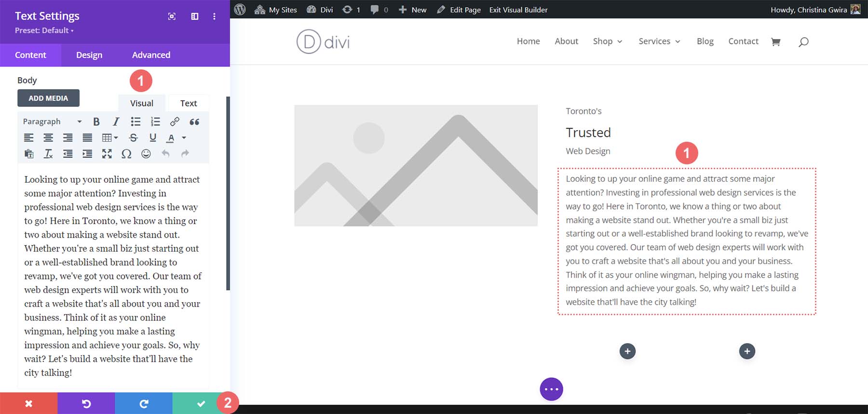The width and height of the screenshot is (868, 414).
Task: Click Exit Visual Builder link
Action: 518,10
